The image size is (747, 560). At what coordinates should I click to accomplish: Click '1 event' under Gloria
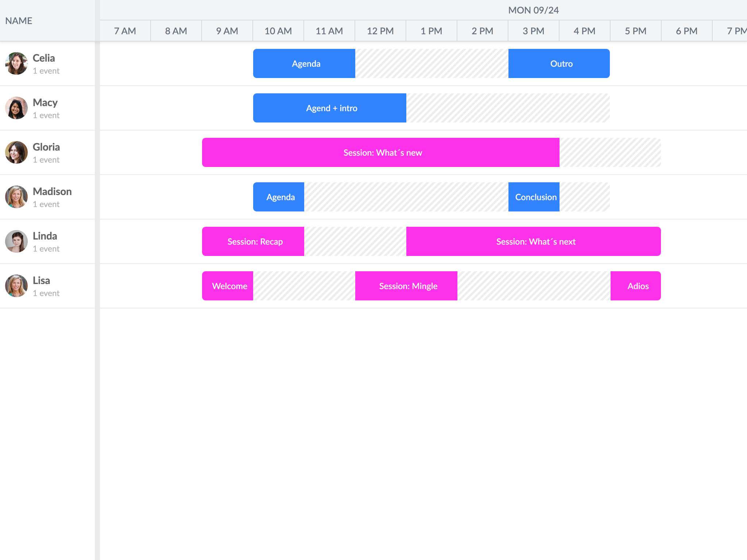coord(46,160)
